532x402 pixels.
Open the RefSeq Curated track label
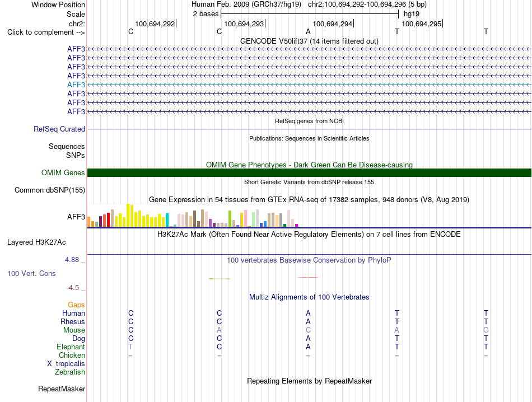pos(59,129)
